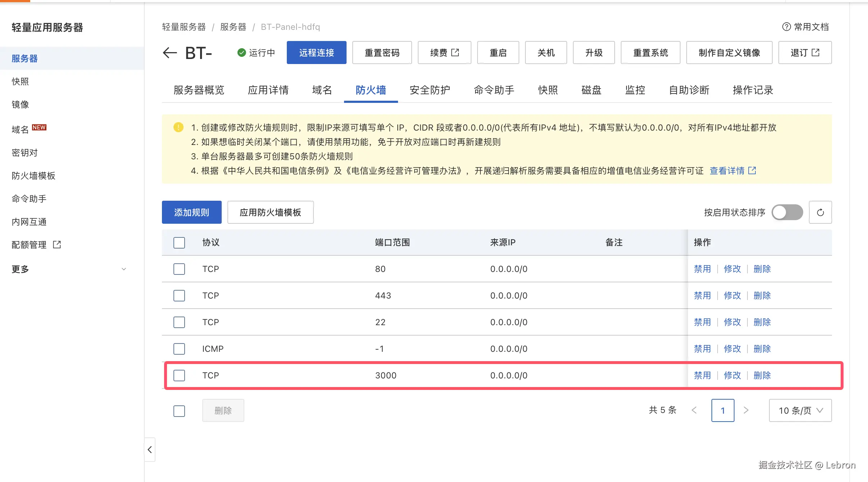Open 退订 unsubscribe external link
Screen dimensions: 868x482
(x=805, y=53)
